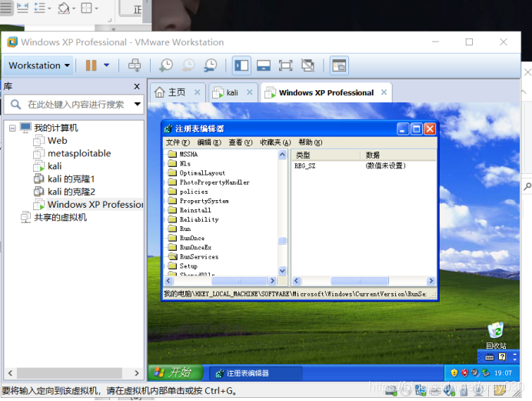Click library panel horizontal scrollbar thumb
532x401 pixels.
69,373
